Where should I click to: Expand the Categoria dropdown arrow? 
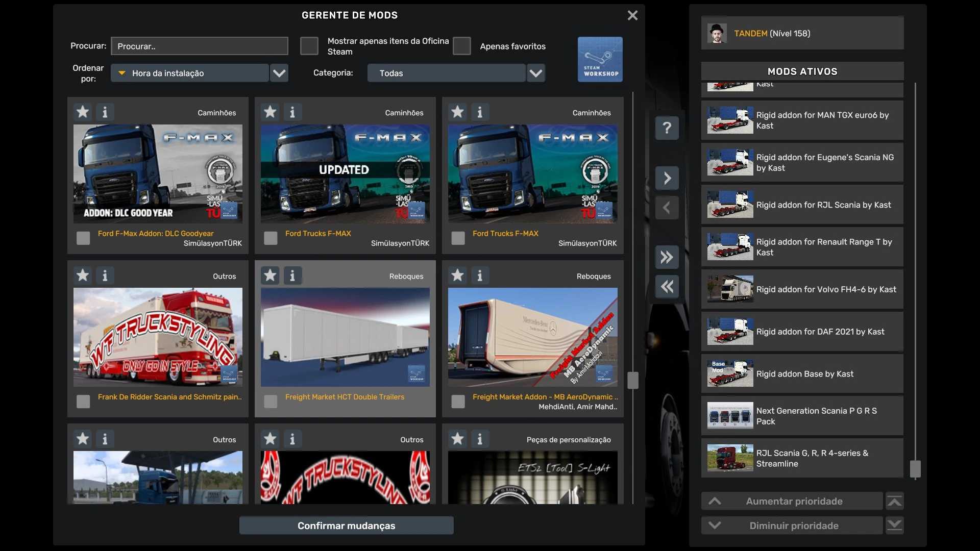point(535,73)
